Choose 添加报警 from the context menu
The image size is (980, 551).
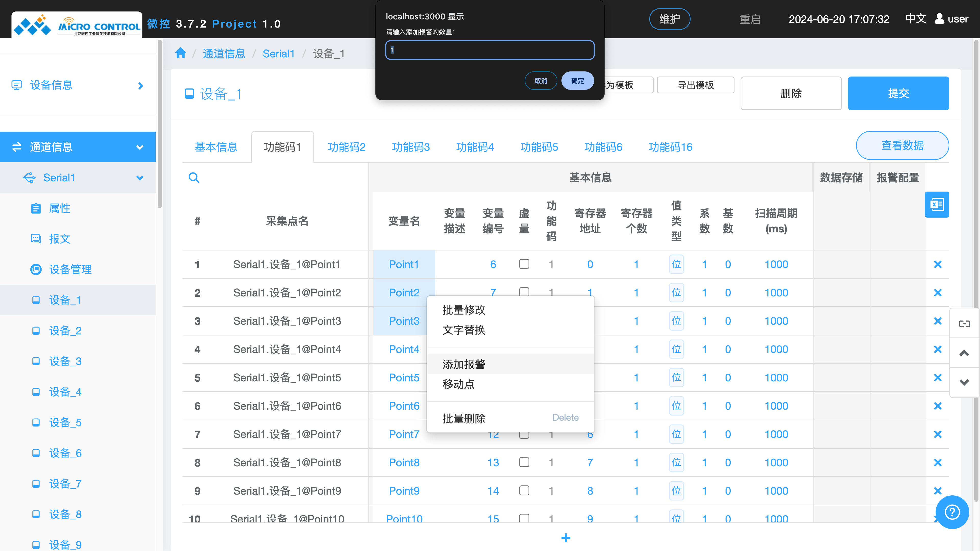(463, 364)
